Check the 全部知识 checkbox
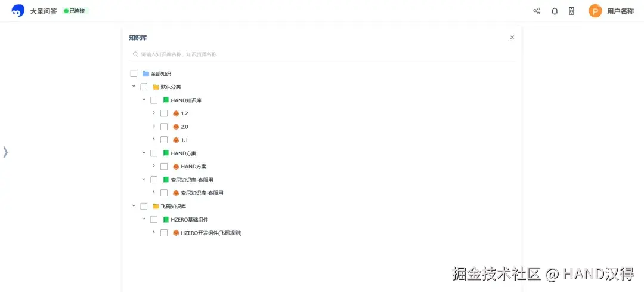 [x=134, y=73]
